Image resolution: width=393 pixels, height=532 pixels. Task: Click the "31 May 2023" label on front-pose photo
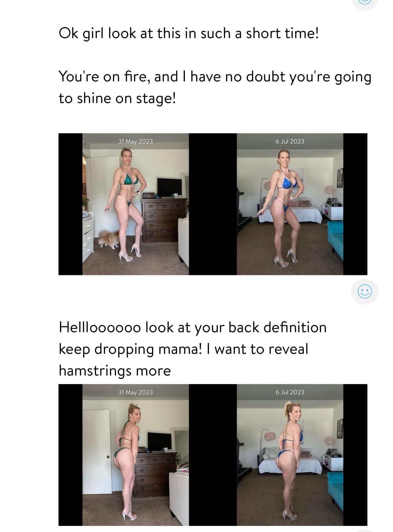tap(136, 141)
